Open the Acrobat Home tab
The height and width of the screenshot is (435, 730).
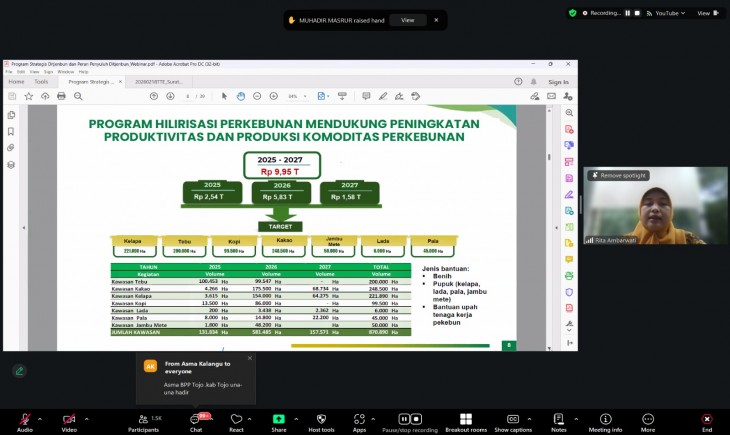[x=16, y=82]
